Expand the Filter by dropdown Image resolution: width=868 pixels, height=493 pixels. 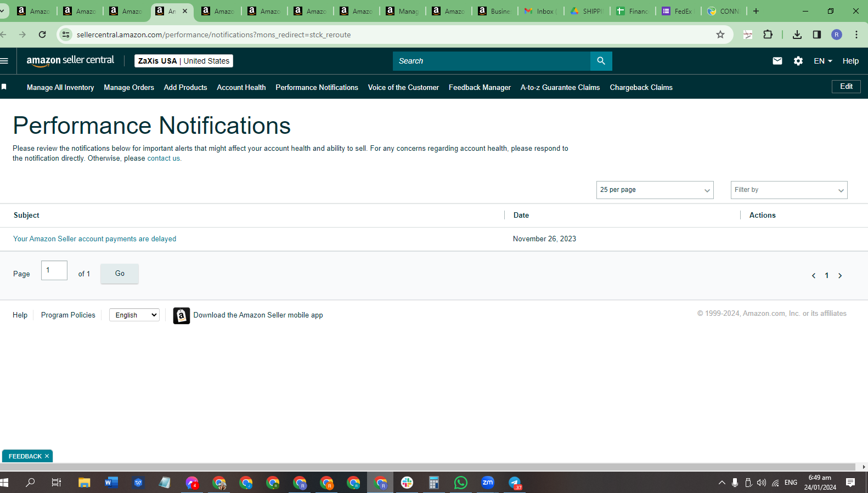click(789, 190)
